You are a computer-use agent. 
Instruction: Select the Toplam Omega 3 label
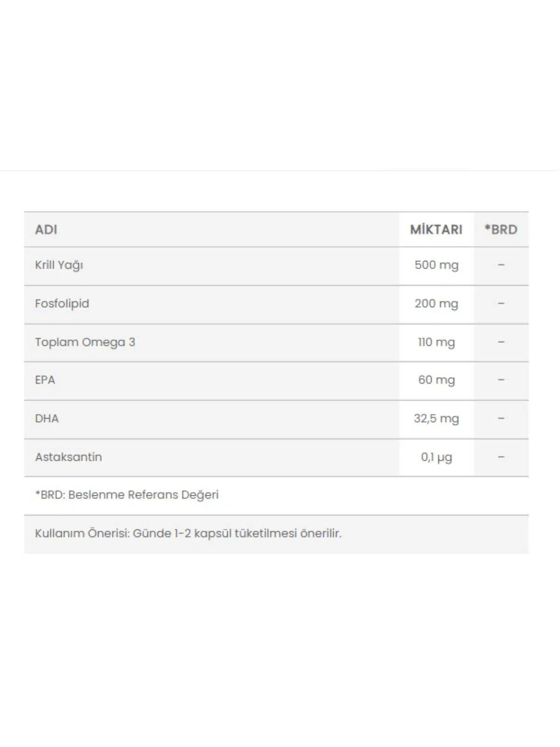(x=85, y=342)
